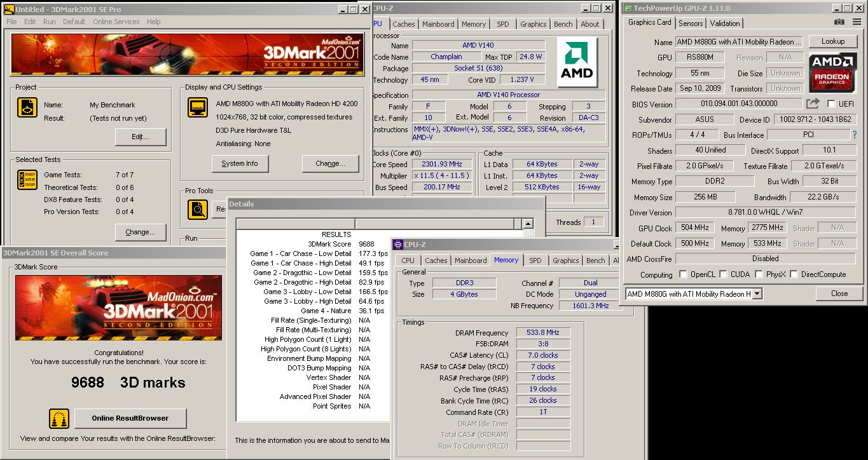
Task: Toggle the OpenCL checkbox
Action: click(x=683, y=274)
